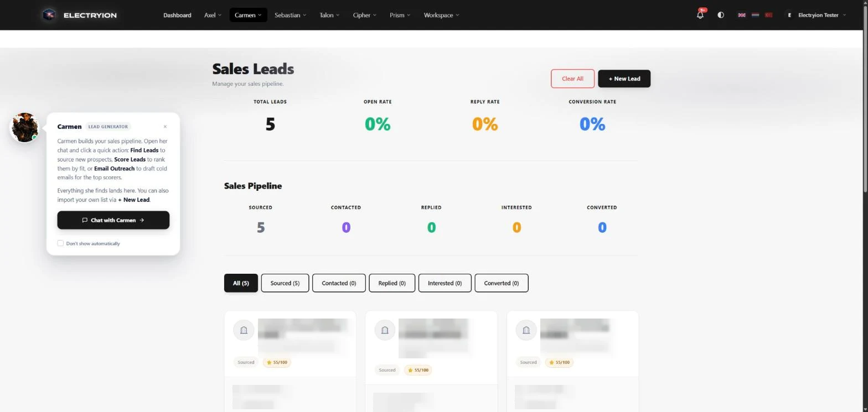Expand the Axel menu
This screenshot has width=868, height=412.
pyautogui.click(x=213, y=15)
